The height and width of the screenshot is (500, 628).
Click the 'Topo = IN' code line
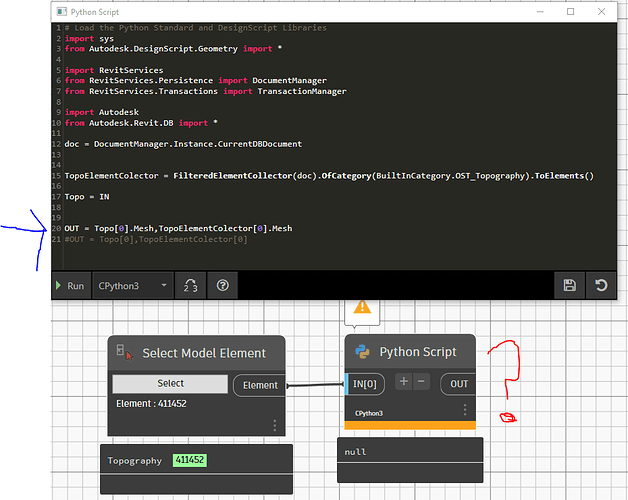(87, 197)
